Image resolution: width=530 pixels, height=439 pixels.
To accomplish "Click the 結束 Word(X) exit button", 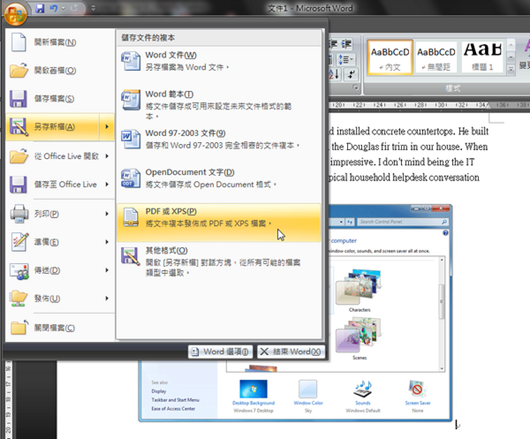I will click(x=291, y=352).
